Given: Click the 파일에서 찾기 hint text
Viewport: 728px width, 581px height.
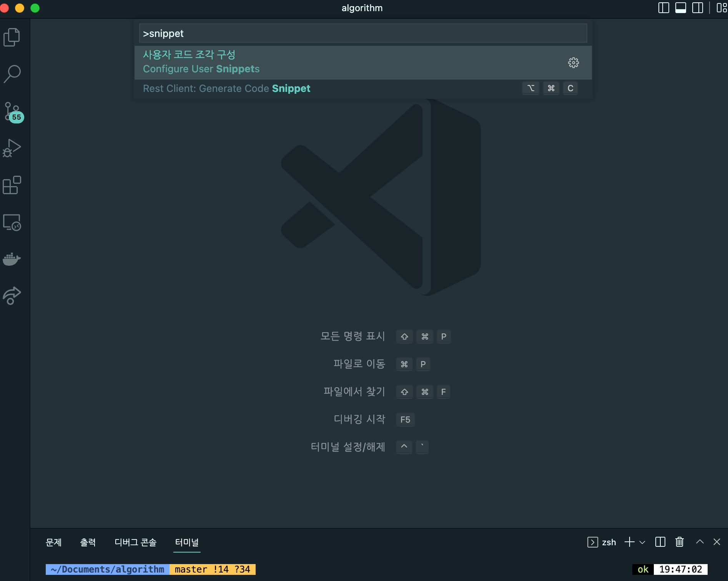Looking at the screenshot, I should [x=354, y=391].
